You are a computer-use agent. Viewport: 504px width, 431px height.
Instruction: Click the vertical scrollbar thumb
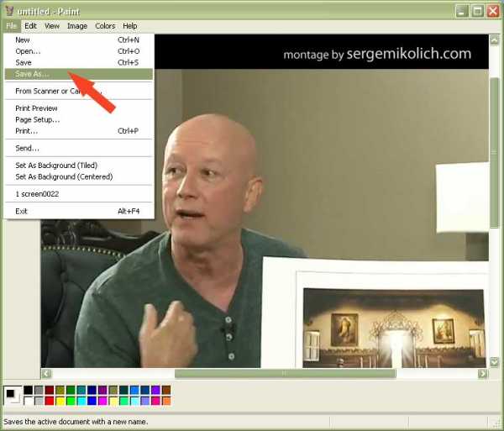pos(494,153)
